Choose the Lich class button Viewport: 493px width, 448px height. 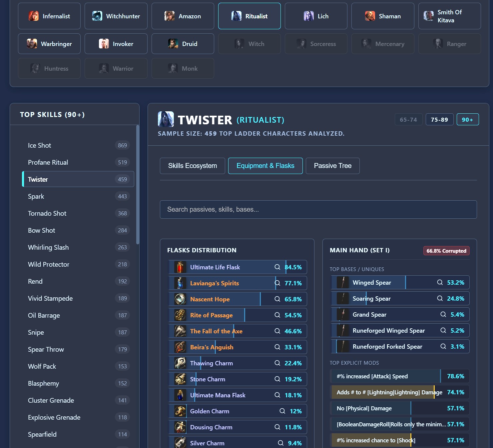click(x=316, y=16)
